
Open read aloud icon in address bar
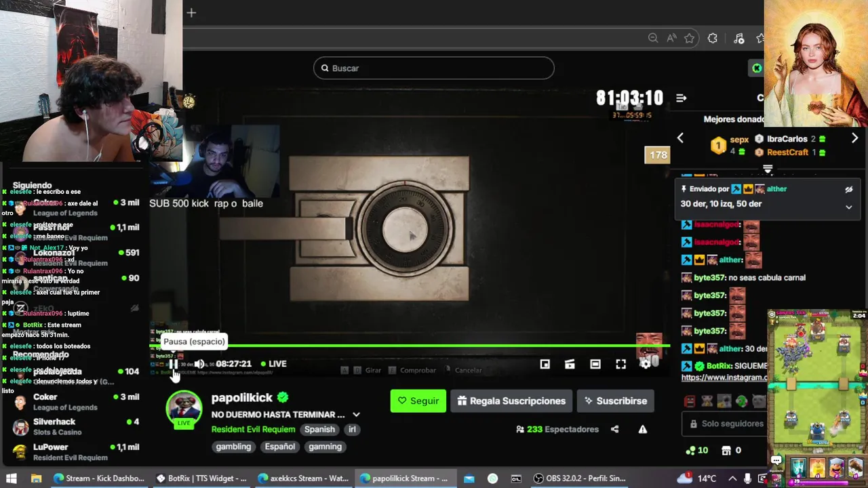pyautogui.click(x=671, y=39)
